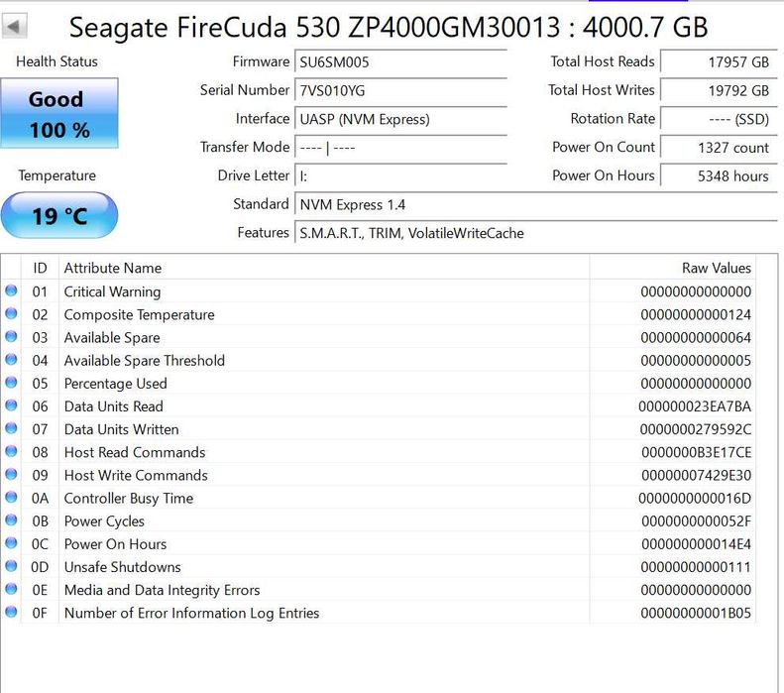Click raw value 00000000000005
784x693 pixels.
(x=696, y=361)
